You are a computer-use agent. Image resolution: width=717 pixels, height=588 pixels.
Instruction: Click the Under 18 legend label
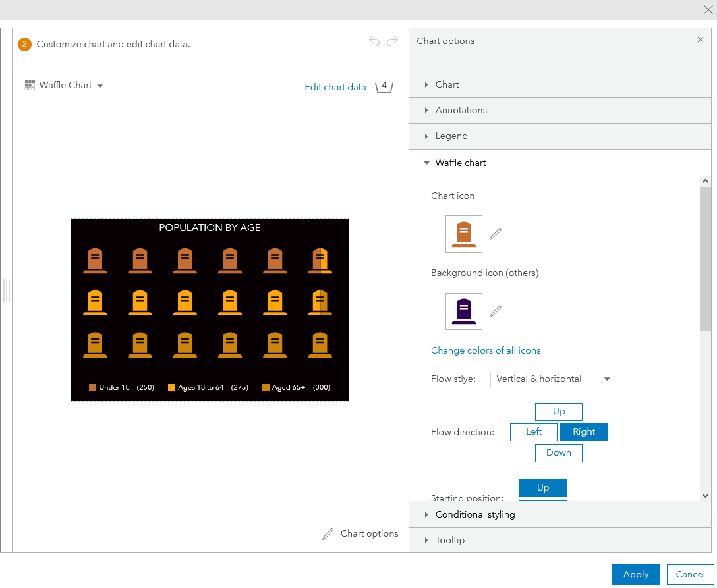[114, 387]
